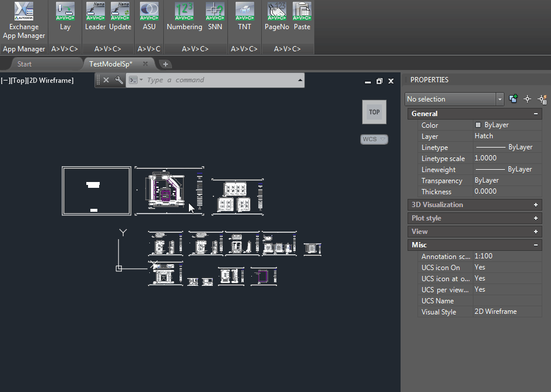Open the [2D Wireframe] visual style menu
The image size is (551, 392).
(x=50, y=80)
